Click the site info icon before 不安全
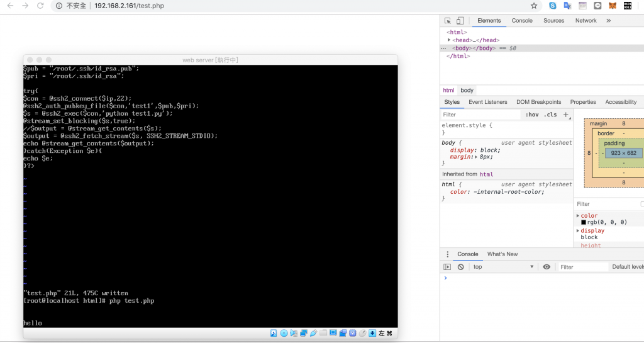The height and width of the screenshot is (343, 644). (59, 6)
